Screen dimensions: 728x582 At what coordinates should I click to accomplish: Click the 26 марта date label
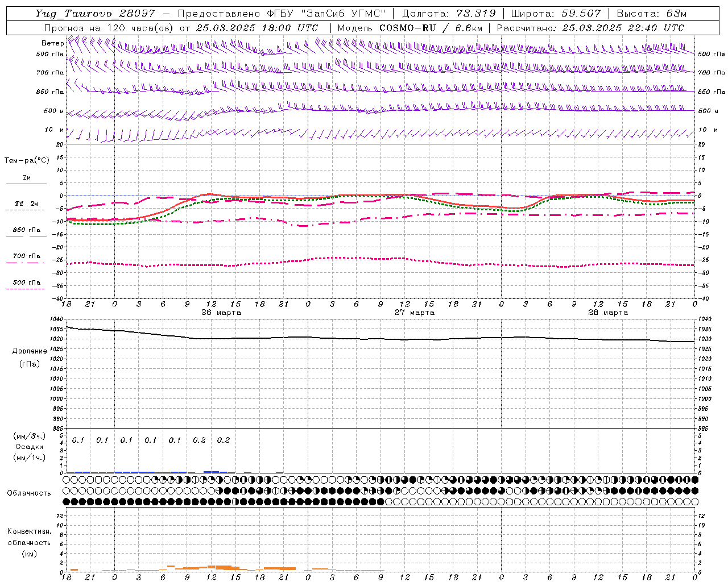pos(221,313)
